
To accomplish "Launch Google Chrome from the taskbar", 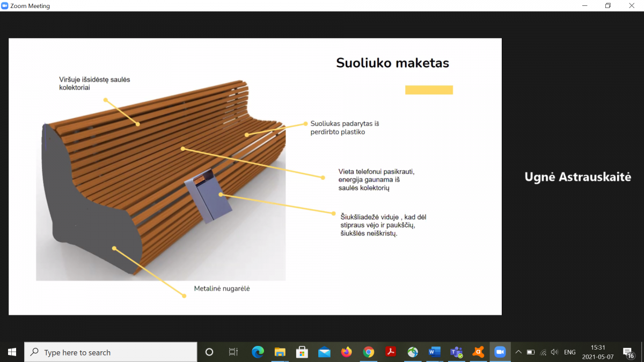I will (368, 352).
